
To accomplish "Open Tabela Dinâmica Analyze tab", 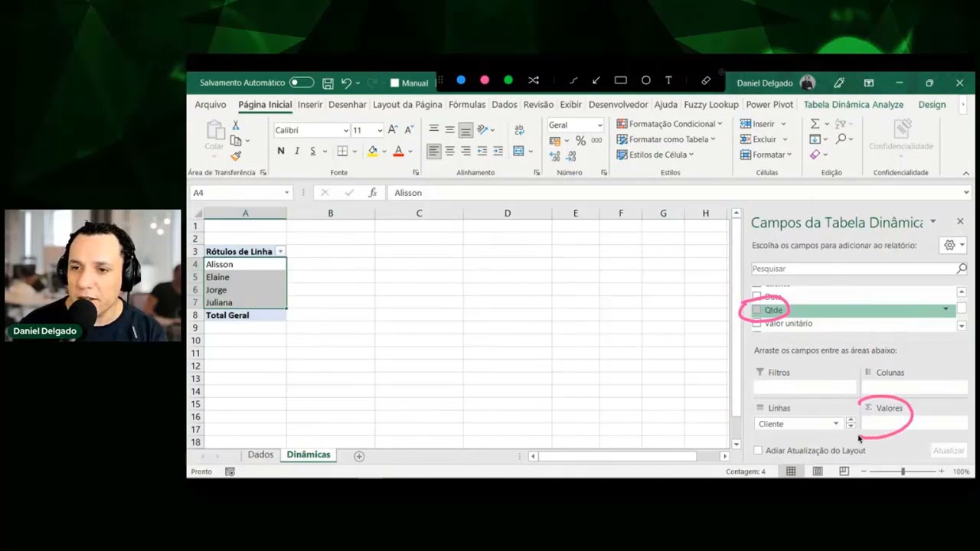I will coord(854,105).
